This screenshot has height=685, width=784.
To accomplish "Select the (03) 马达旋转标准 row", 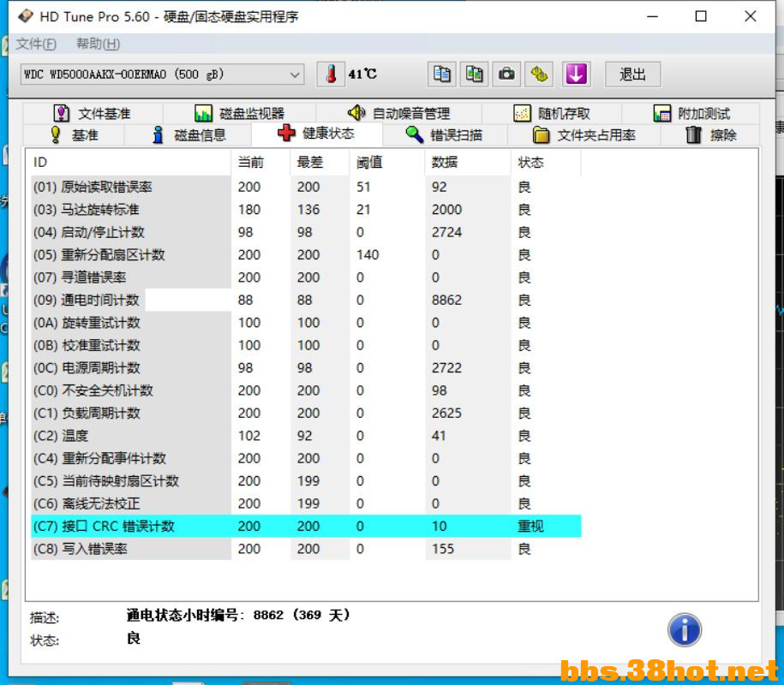I will pos(306,209).
